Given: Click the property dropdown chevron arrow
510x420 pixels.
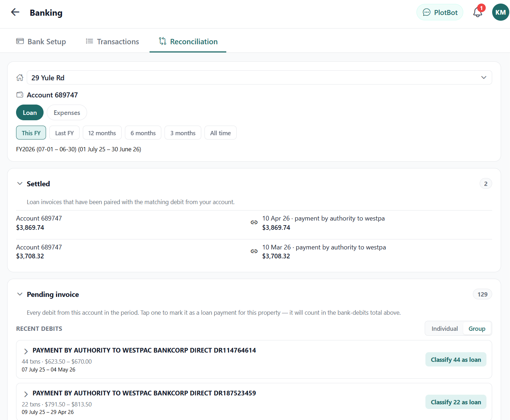Looking at the screenshot, I should 484,77.
